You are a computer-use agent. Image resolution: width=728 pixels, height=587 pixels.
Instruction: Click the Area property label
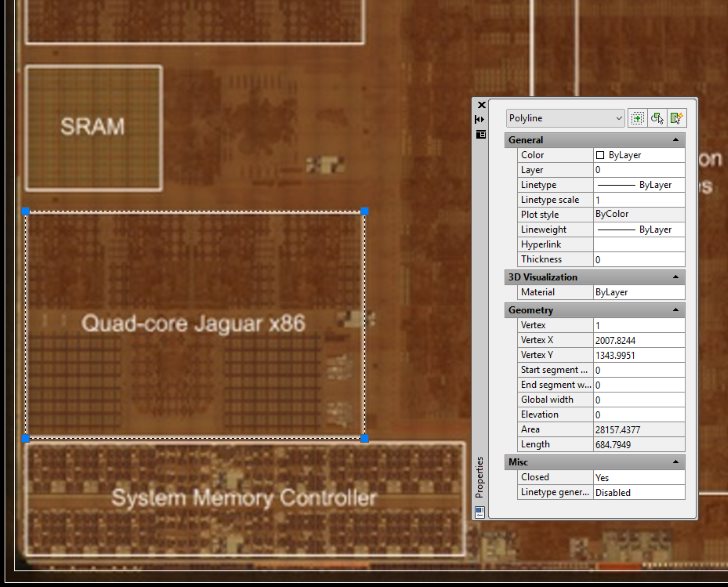pos(530,430)
